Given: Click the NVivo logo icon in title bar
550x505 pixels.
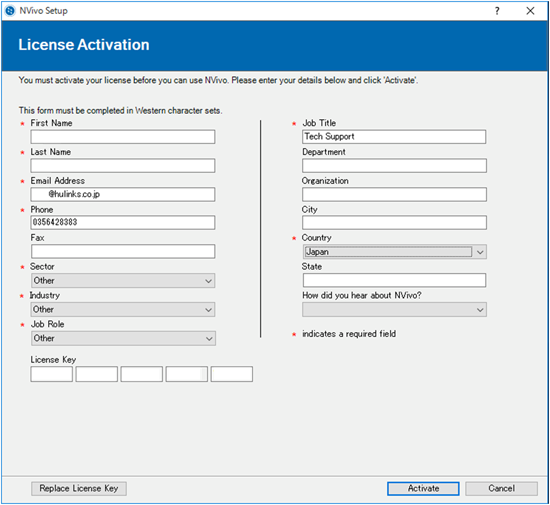Looking at the screenshot, I should click(10, 11).
